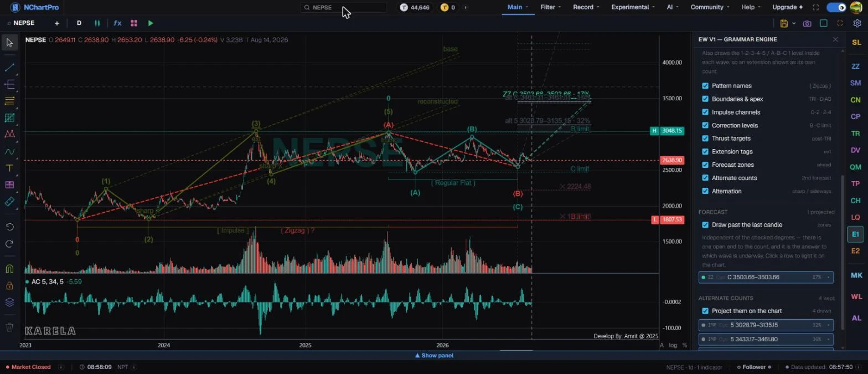Select the trend line drawing tool
The image size is (868, 374).
(9, 68)
